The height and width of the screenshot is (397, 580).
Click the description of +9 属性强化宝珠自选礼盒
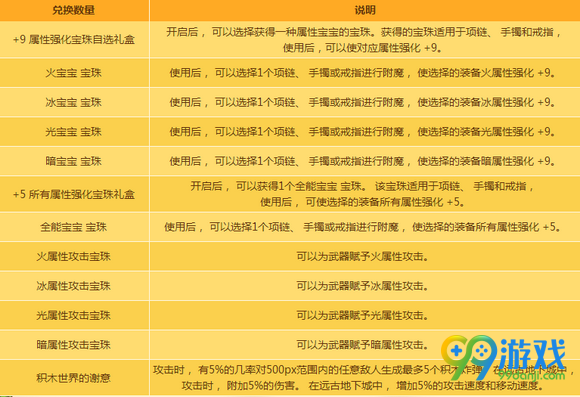click(x=364, y=40)
